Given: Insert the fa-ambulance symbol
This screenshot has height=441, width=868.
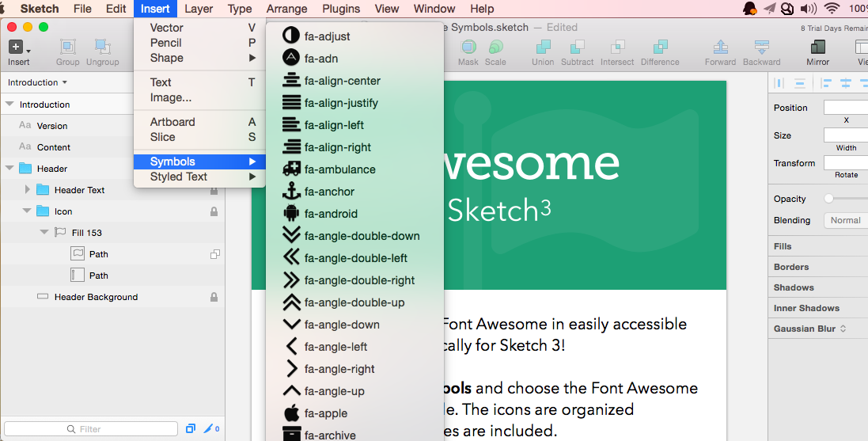Looking at the screenshot, I should pyautogui.click(x=354, y=169).
